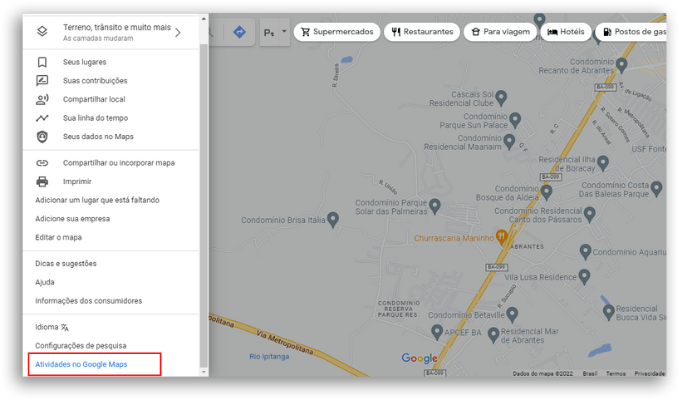
Task: Click the Postos de gasolina chip
Action: [x=631, y=32]
